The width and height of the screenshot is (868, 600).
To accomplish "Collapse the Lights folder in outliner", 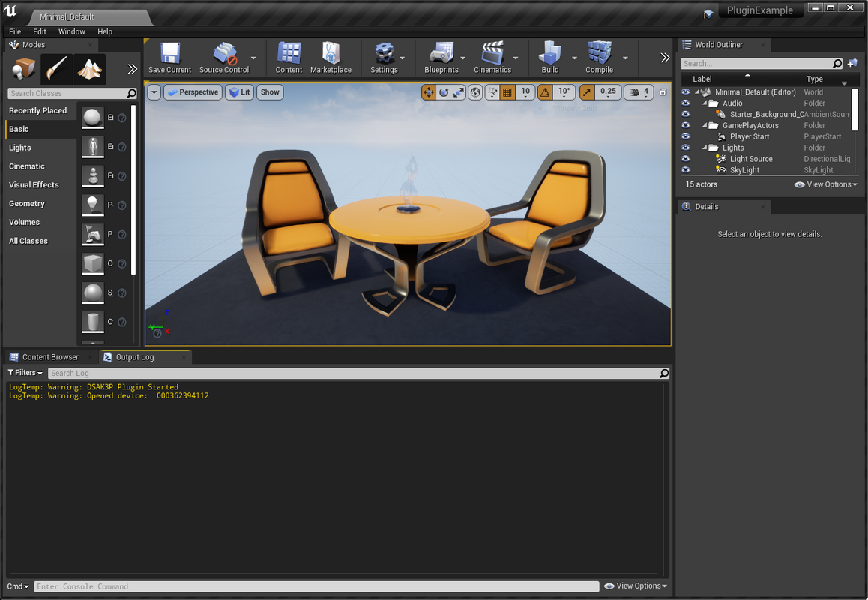I will click(x=705, y=148).
